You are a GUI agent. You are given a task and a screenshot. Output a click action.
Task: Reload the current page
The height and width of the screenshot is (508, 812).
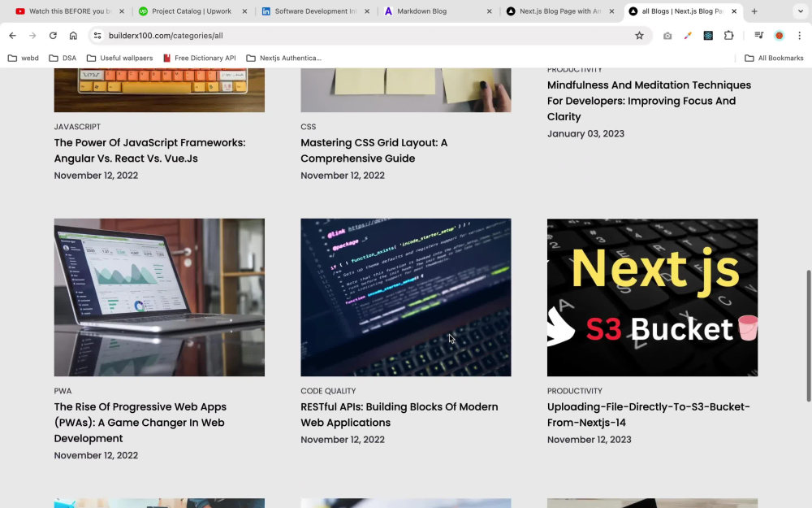point(53,35)
